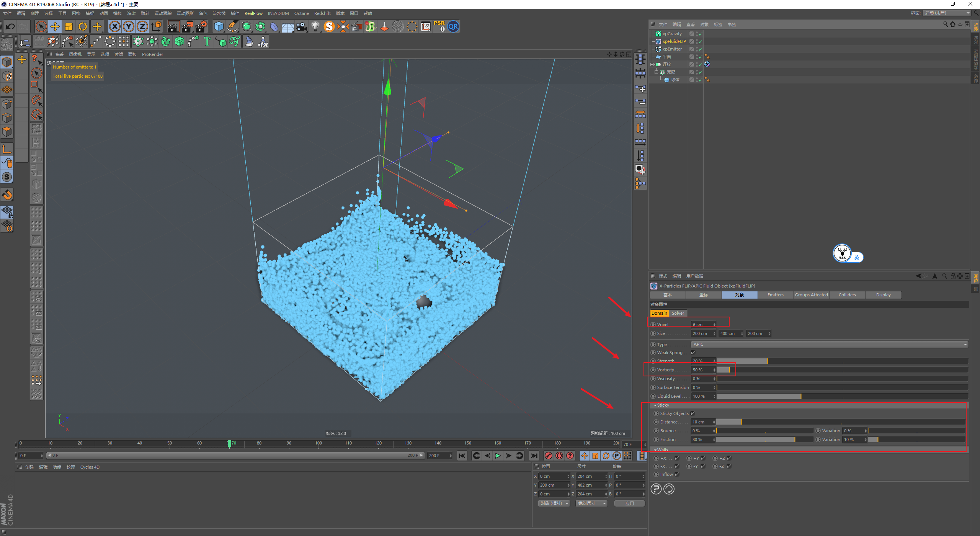Open the 对象 (相对) coordinate dropdown
The image size is (980, 536).
(x=554, y=503)
